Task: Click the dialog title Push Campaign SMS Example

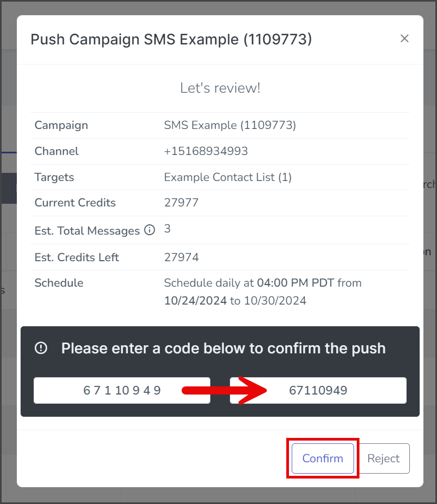Action: 171,40
